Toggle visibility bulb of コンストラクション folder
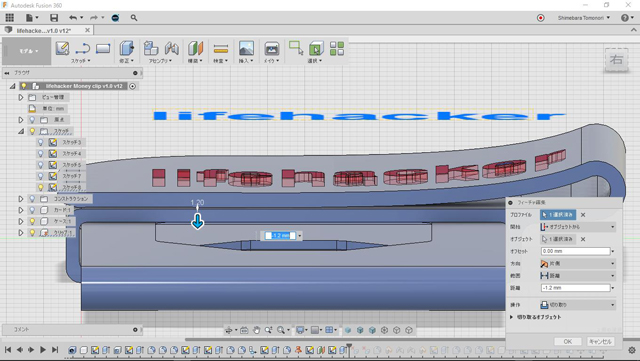This screenshot has width=640, height=361. pos(32,199)
